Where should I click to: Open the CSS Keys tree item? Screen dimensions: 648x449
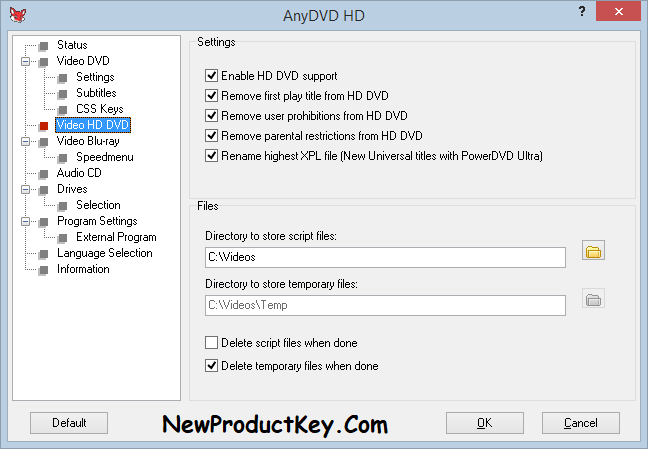tap(99, 109)
